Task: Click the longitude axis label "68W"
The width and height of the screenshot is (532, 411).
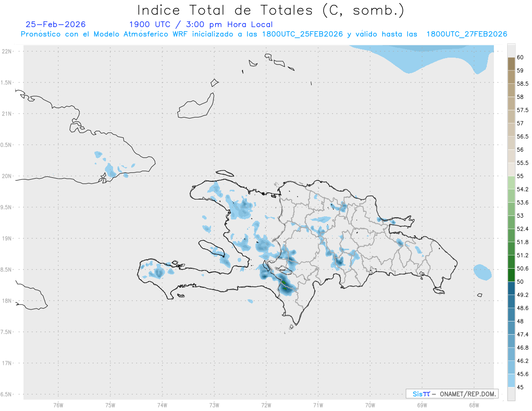Action: pyautogui.click(x=474, y=405)
